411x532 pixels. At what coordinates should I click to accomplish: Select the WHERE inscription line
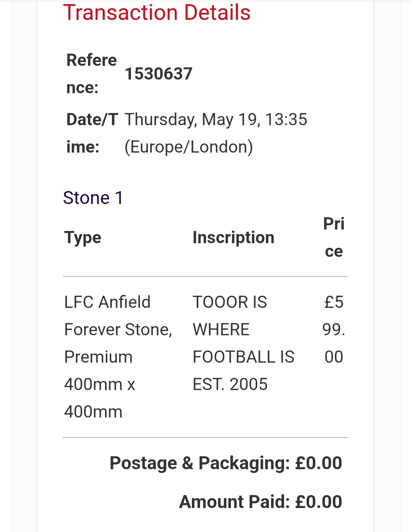221,330
